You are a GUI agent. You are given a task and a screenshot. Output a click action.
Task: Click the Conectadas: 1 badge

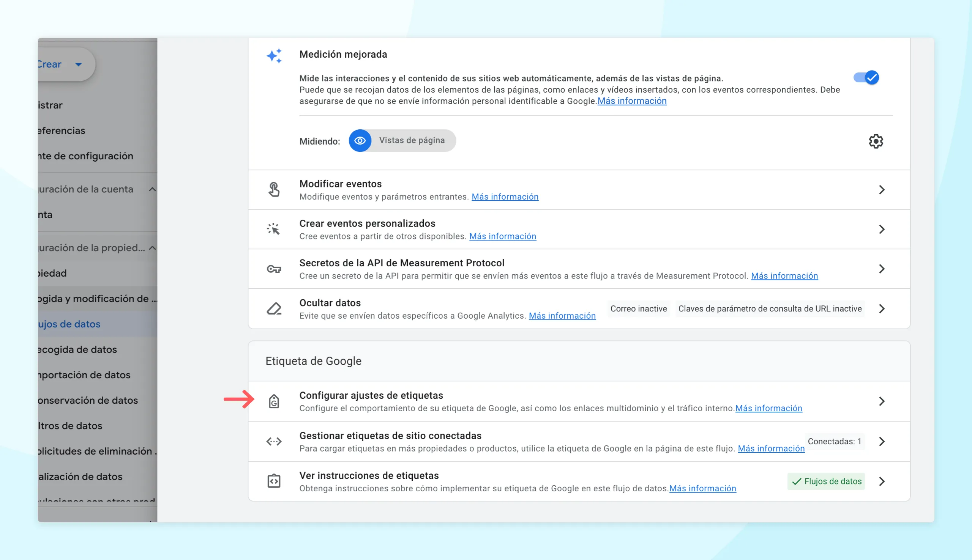click(x=834, y=441)
